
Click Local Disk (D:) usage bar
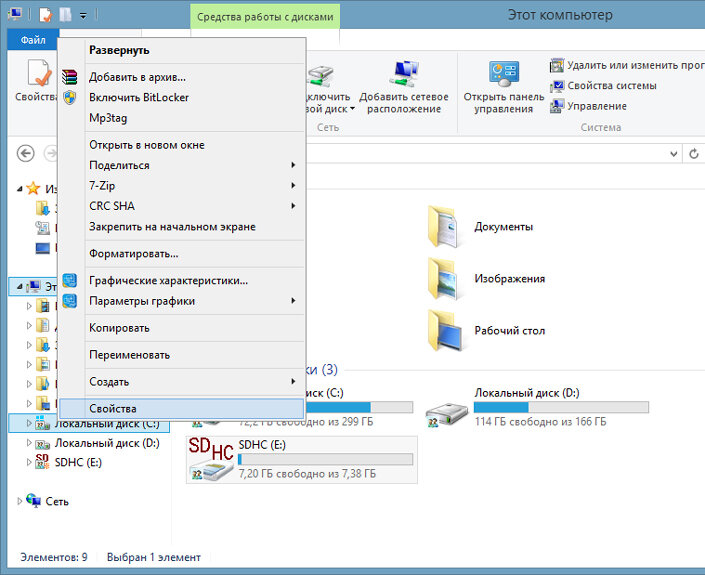pos(561,407)
